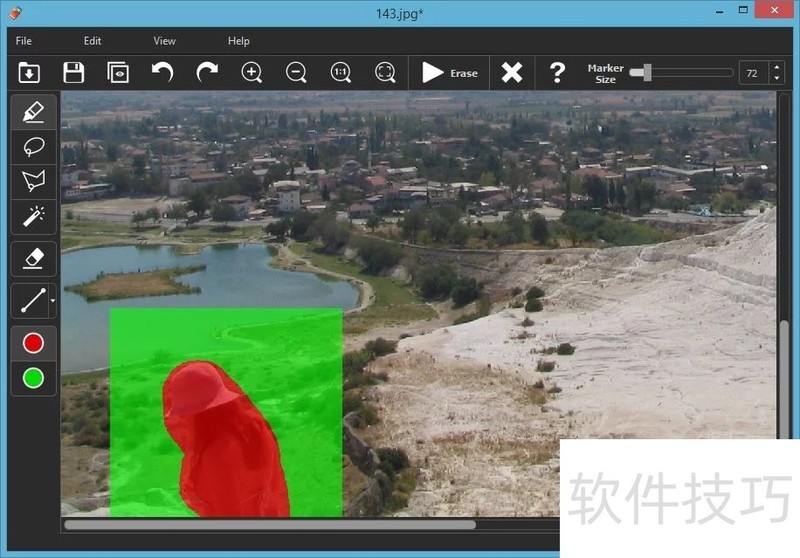The width and height of the screenshot is (800, 558).
Task: Fit image to window
Action: (x=385, y=72)
